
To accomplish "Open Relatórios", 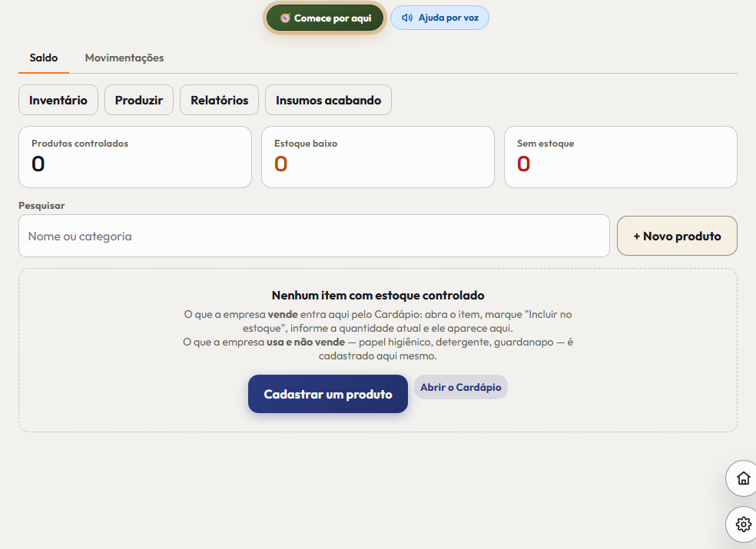I will tap(220, 101).
